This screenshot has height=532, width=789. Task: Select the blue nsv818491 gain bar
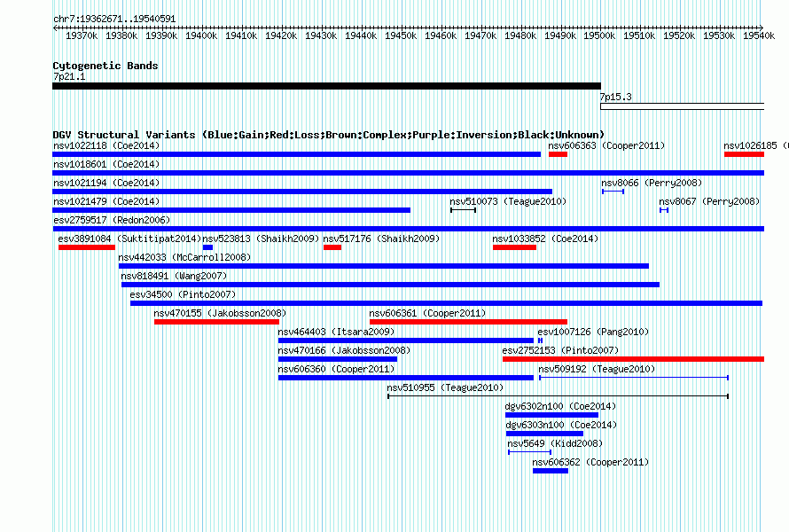point(390,285)
